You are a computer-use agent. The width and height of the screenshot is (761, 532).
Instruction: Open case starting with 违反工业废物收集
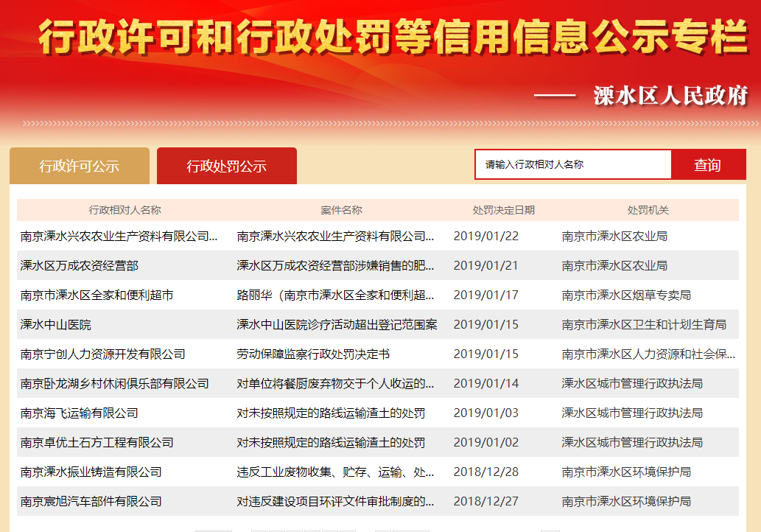pyautogui.click(x=335, y=472)
